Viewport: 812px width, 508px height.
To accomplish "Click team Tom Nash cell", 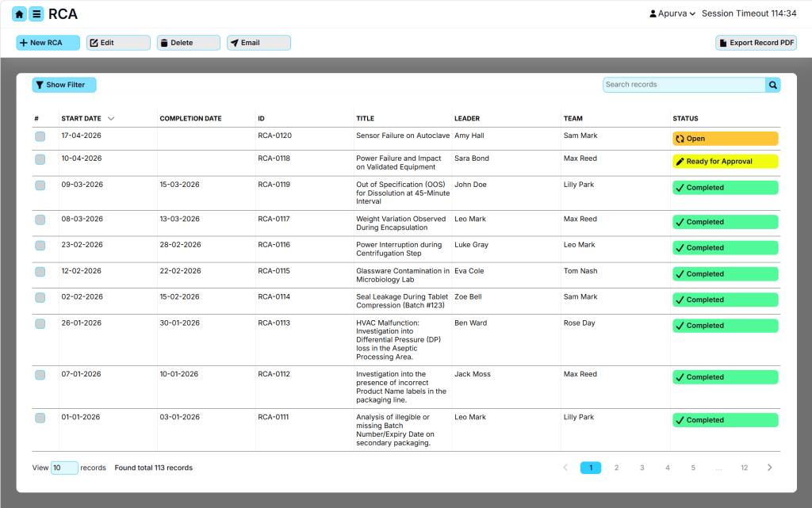I will (580, 270).
